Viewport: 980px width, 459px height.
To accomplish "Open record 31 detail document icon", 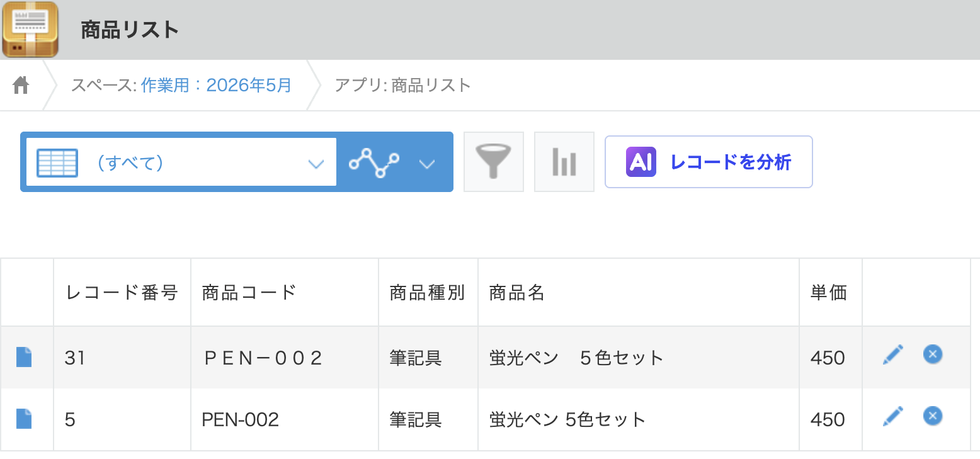I will (x=24, y=357).
